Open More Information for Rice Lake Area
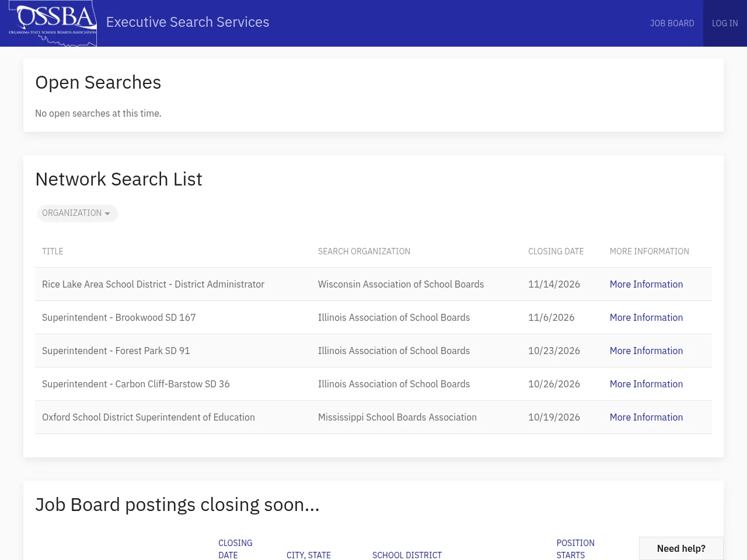The width and height of the screenshot is (747, 560). pos(646,284)
